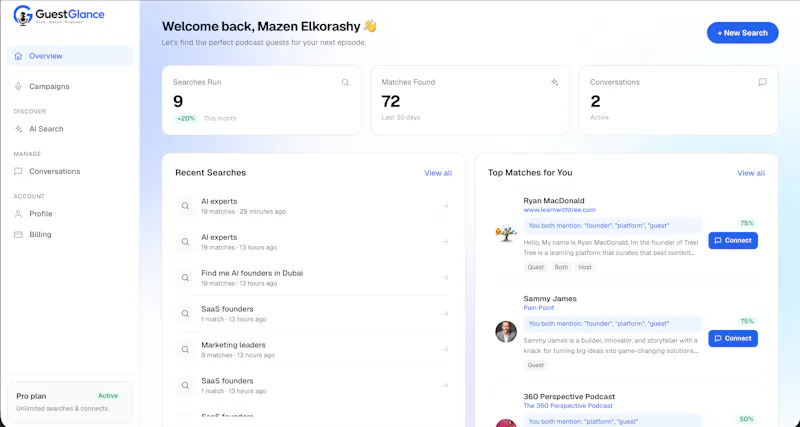This screenshot has height=427, width=800.
Task: Open www.learnwithtree.com link
Action: 559,210
